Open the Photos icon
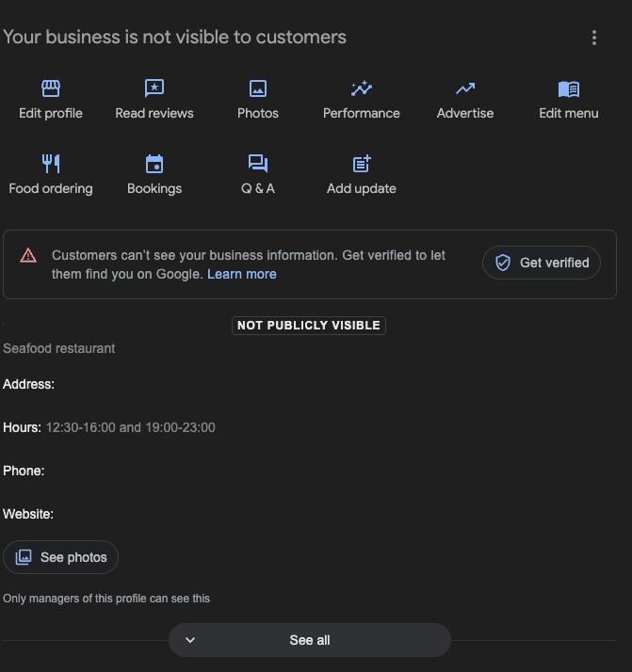This screenshot has width=632, height=672. click(x=258, y=88)
